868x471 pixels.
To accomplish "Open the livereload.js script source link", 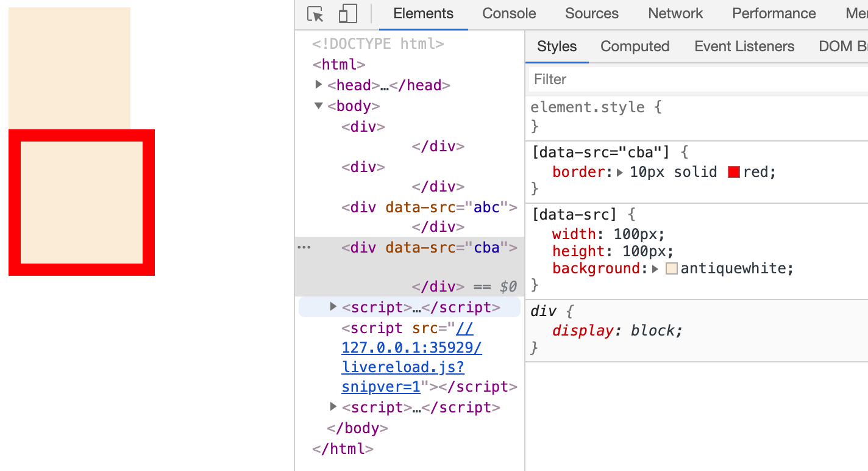I will [411, 358].
